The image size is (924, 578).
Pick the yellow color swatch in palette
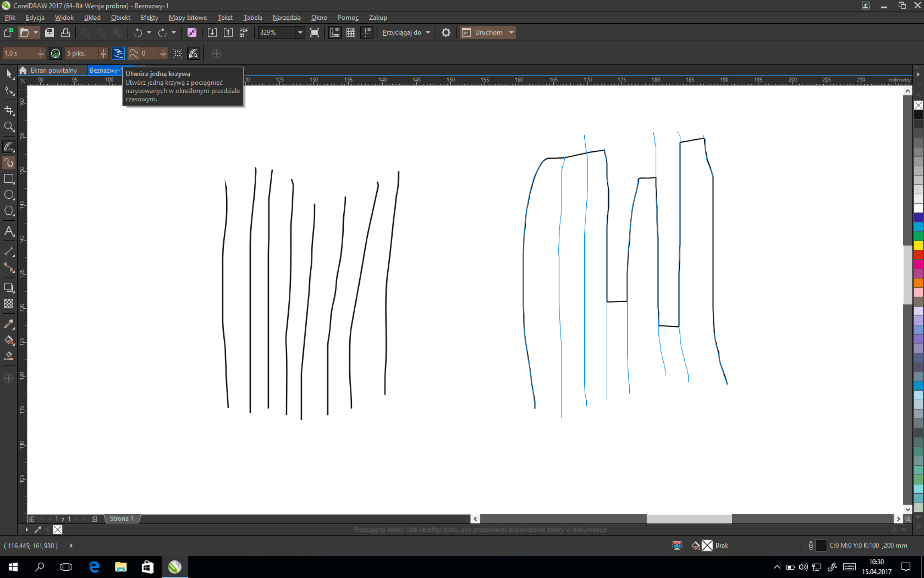pos(918,245)
